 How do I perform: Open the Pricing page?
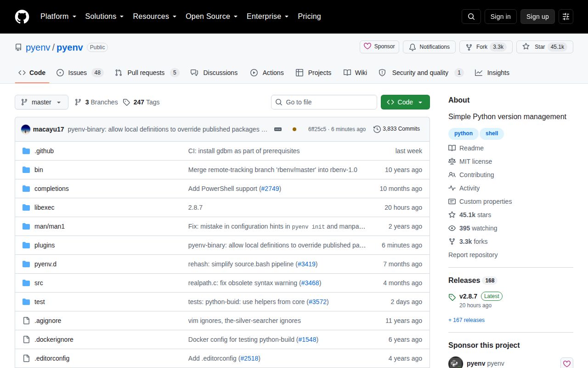point(309,16)
